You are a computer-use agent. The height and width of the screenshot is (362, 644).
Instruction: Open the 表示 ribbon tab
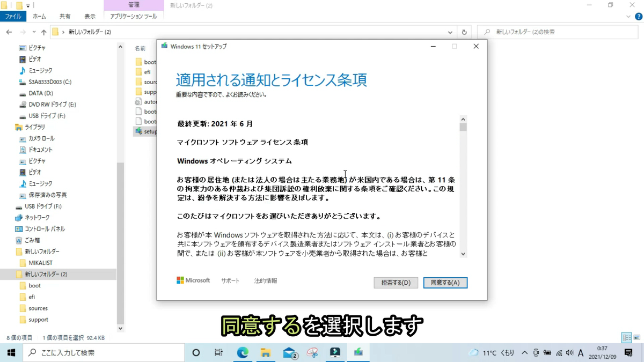(x=90, y=17)
